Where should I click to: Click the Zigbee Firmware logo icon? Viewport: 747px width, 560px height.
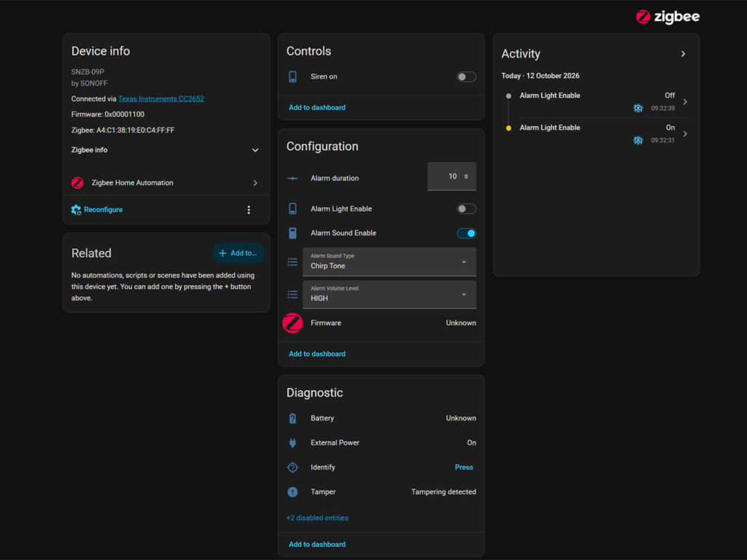click(x=293, y=323)
